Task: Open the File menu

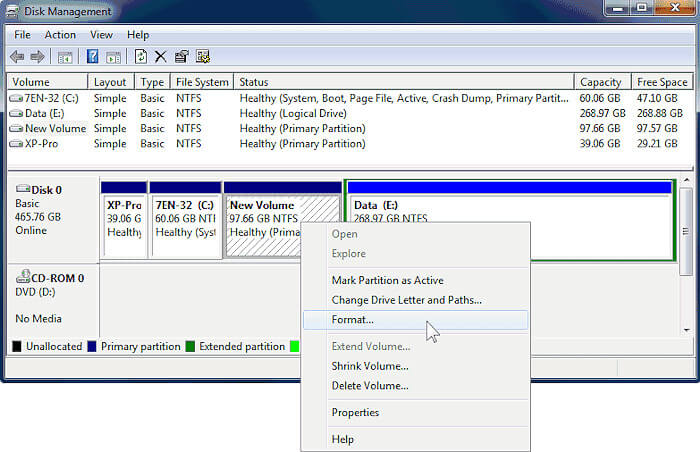Action: point(22,35)
